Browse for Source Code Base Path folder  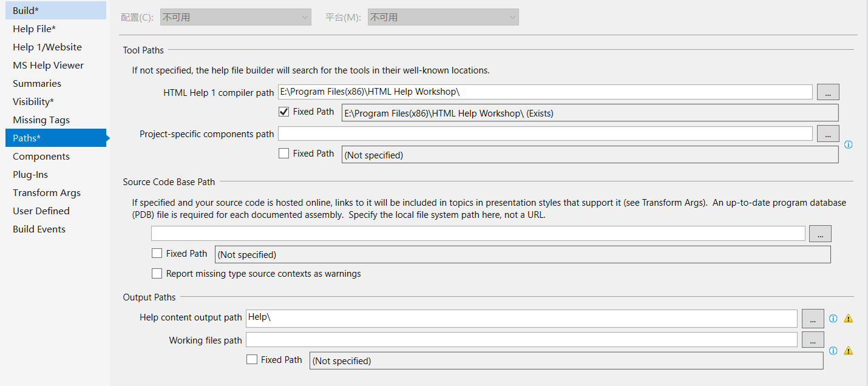pyautogui.click(x=820, y=234)
